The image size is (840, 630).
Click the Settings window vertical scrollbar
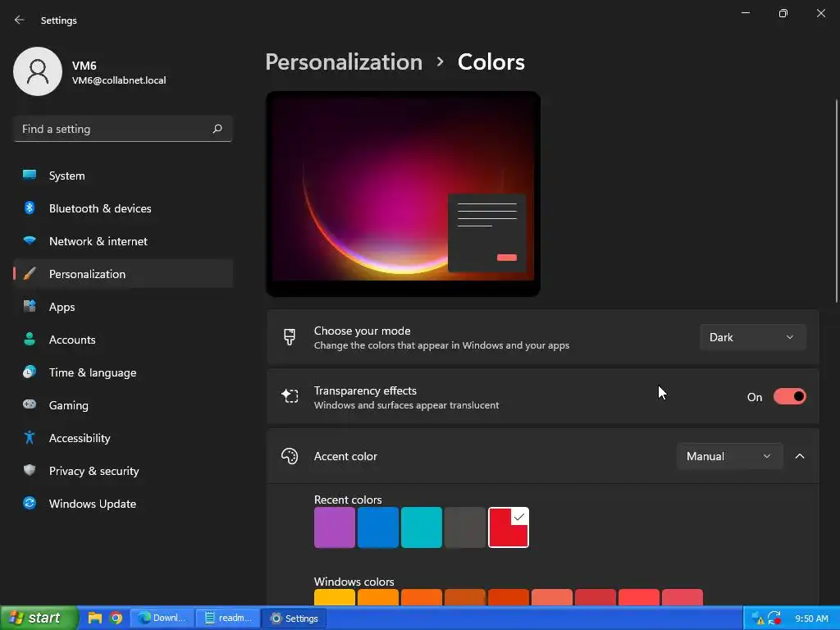click(836, 202)
